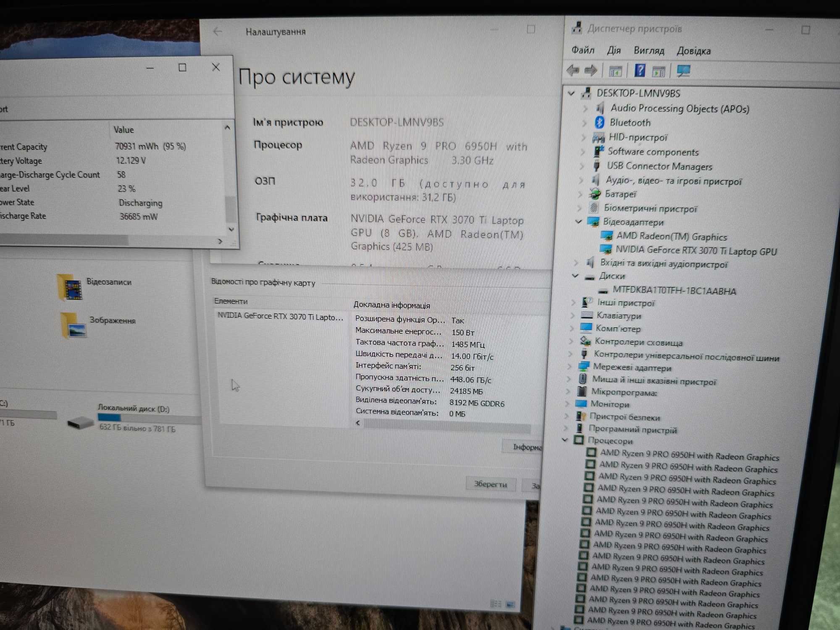Expand the Контролери сховища node
The height and width of the screenshot is (630, 840).
[571, 341]
